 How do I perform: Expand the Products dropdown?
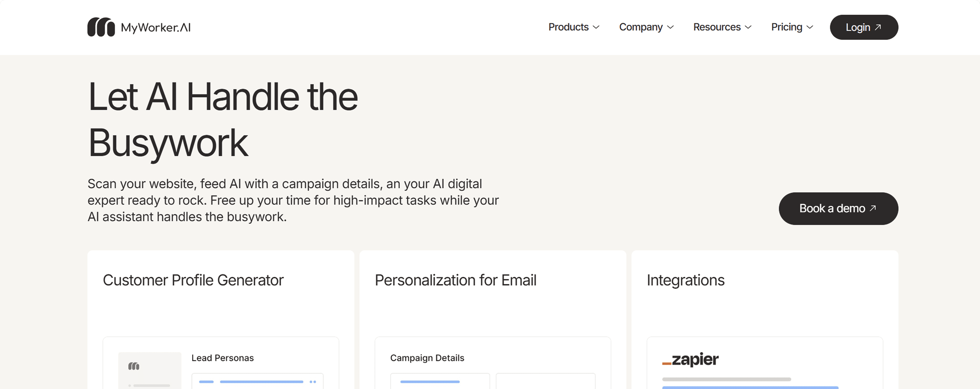click(x=574, y=27)
